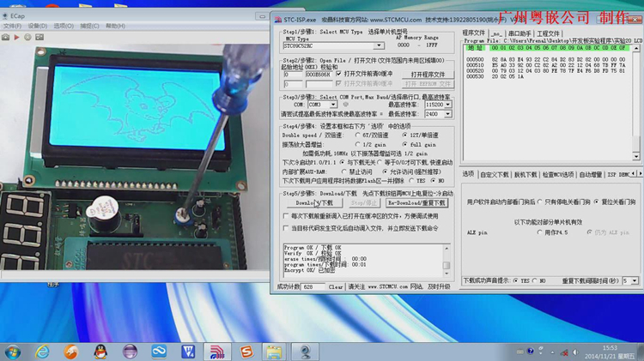Screen dimensions: 644x361
Task: Click the STC-ISP.exe title bar icon
Action: click(x=278, y=20)
